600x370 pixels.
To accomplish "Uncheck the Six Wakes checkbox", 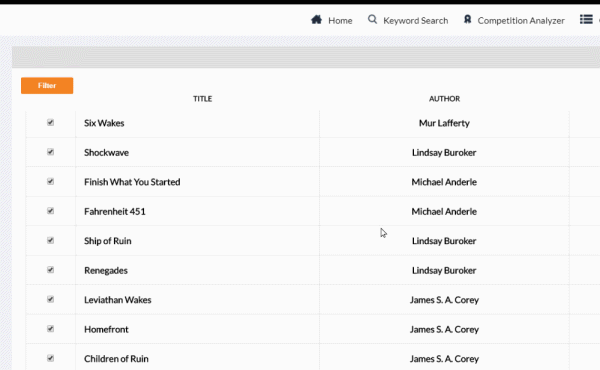I will click(51, 122).
